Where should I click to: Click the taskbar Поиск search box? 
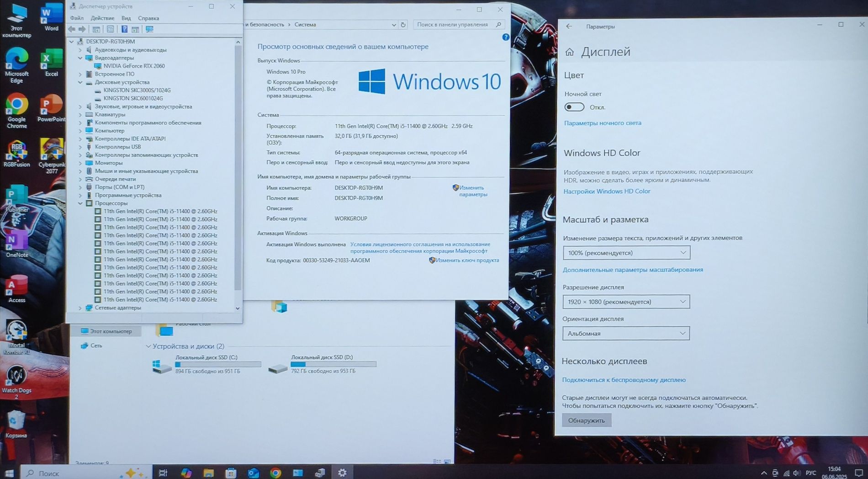click(x=87, y=473)
